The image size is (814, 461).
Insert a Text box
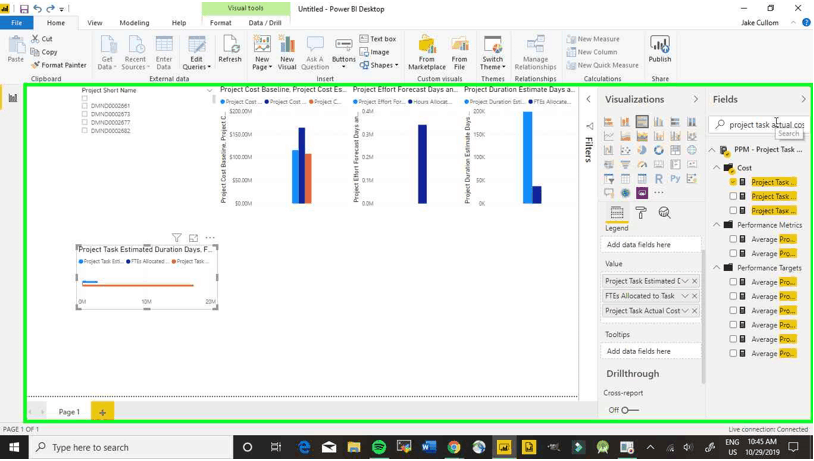click(x=378, y=39)
